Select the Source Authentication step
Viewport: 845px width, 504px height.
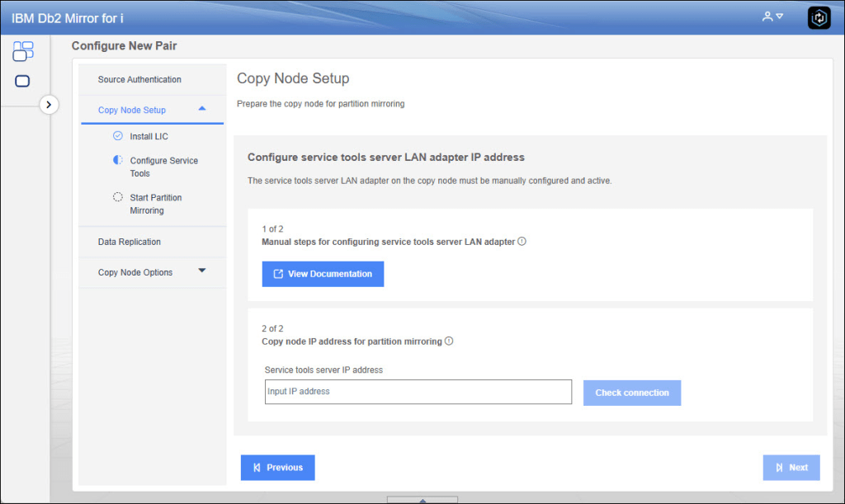click(x=139, y=79)
